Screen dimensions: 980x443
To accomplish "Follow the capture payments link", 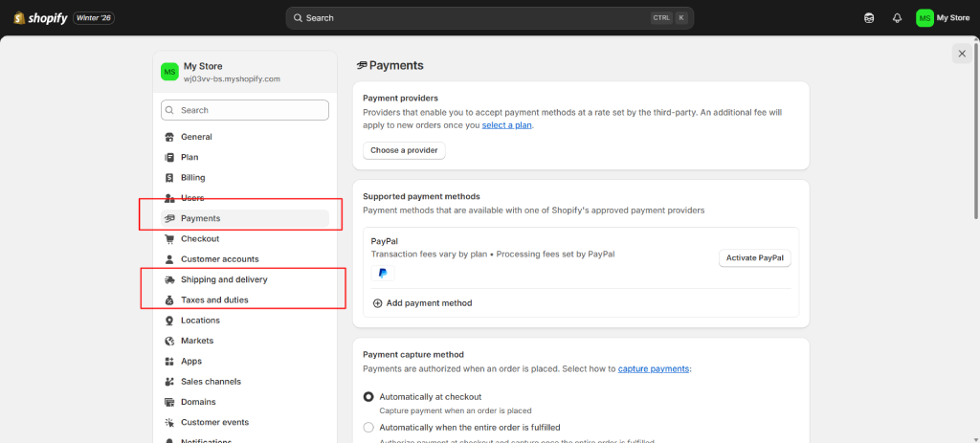I will coord(654,368).
